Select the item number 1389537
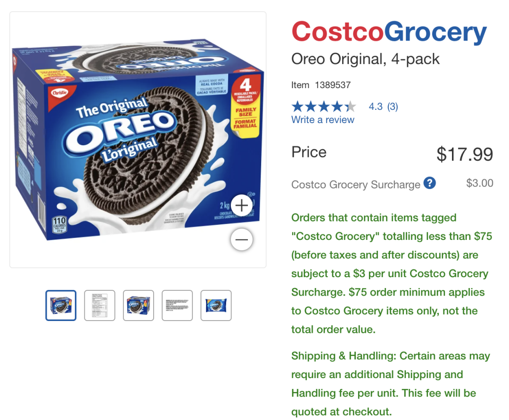The height and width of the screenshot is (420, 509). pyautogui.click(x=333, y=85)
